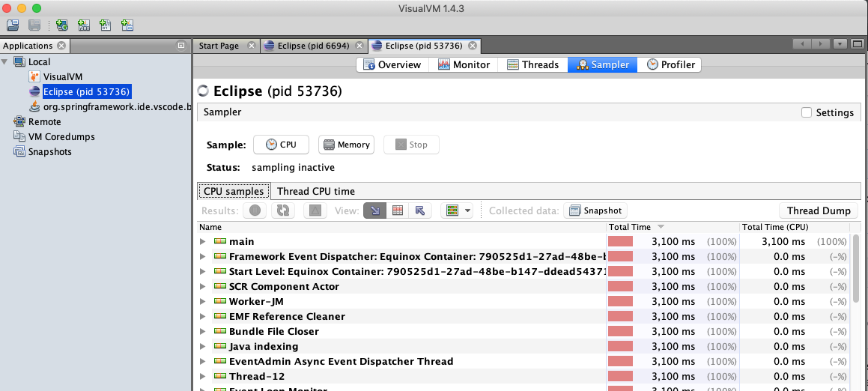The image size is (868, 391).
Task: Expand the EventAdmin Async Event Dispatcher row
Action: [203, 361]
